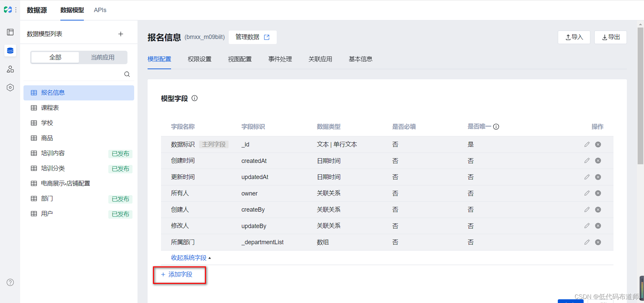Image resolution: width=644 pixels, height=303 pixels.
Task: Open the 数据源 top menu
Action: pyautogui.click(x=37, y=10)
